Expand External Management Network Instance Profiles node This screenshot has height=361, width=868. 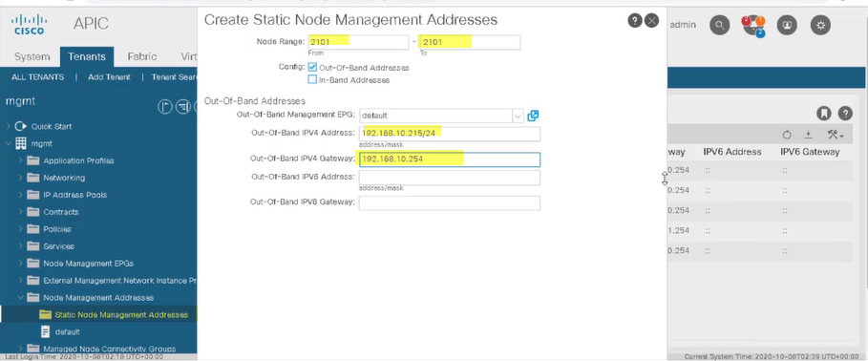point(20,281)
